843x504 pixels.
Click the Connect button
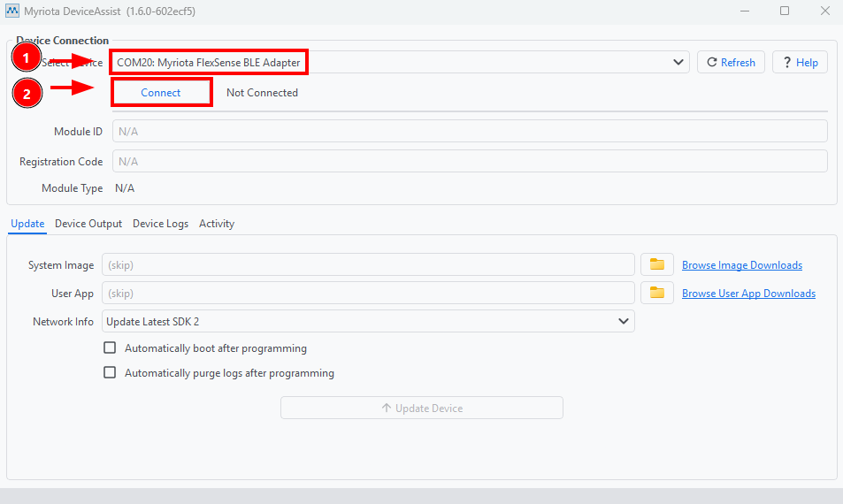(x=161, y=93)
